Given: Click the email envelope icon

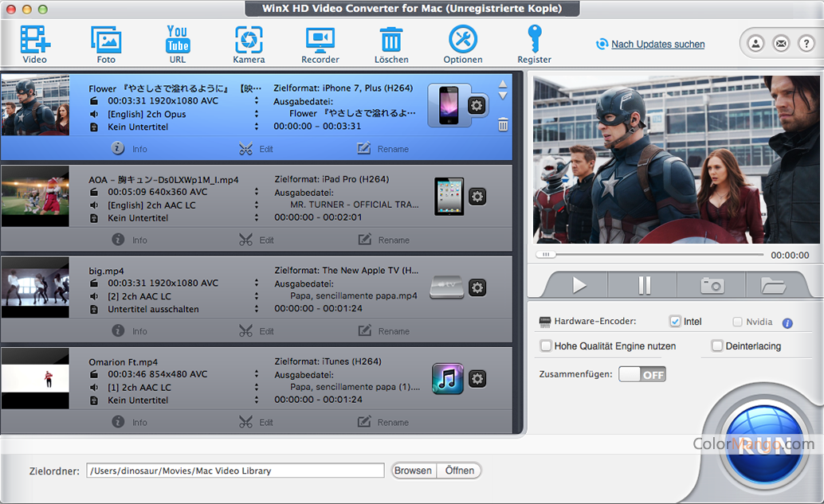Looking at the screenshot, I should click(x=781, y=44).
